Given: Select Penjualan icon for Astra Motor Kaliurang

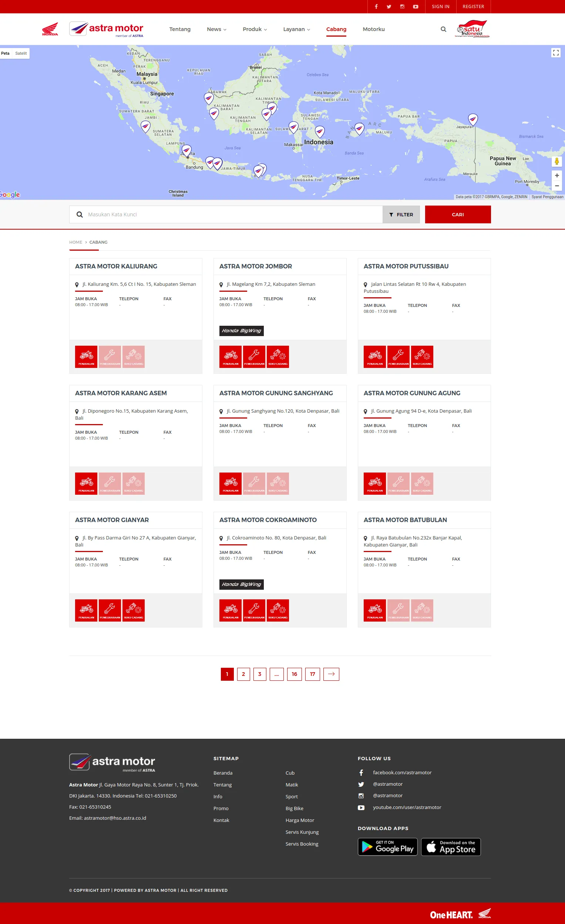Looking at the screenshot, I should click(x=86, y=357).
